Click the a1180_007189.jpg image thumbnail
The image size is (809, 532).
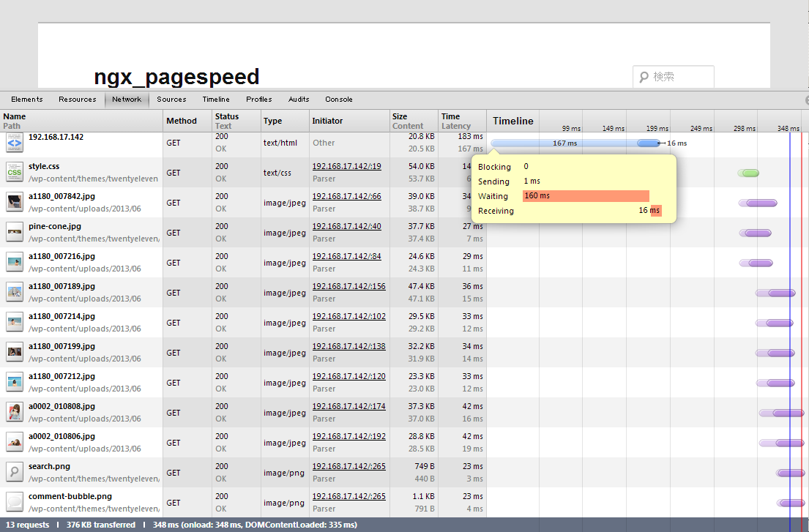pos(15,292)
